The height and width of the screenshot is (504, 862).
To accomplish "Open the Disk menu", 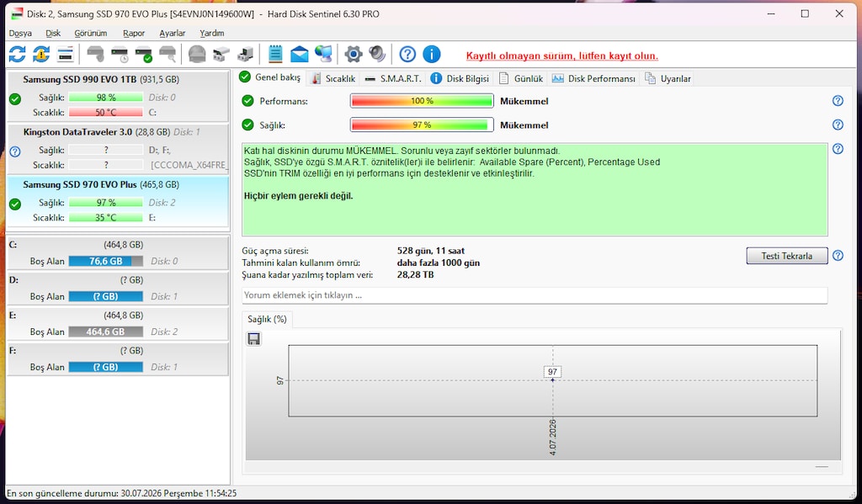I will [x=53, y=33].
